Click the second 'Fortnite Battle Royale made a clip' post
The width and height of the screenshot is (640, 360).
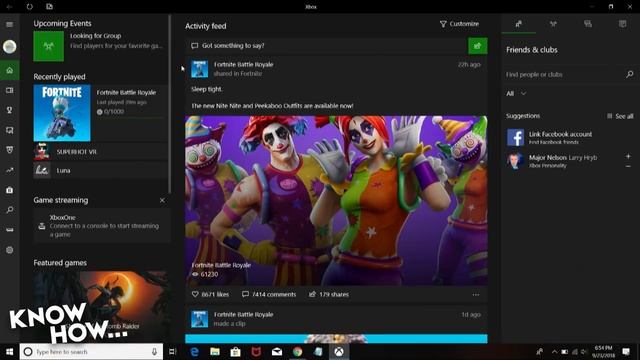(x=336, y=319)
